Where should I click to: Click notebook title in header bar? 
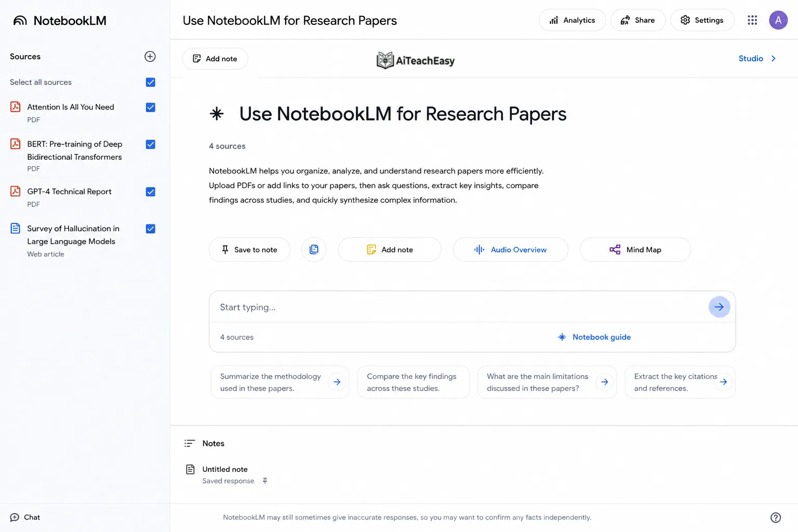(289, 20)
